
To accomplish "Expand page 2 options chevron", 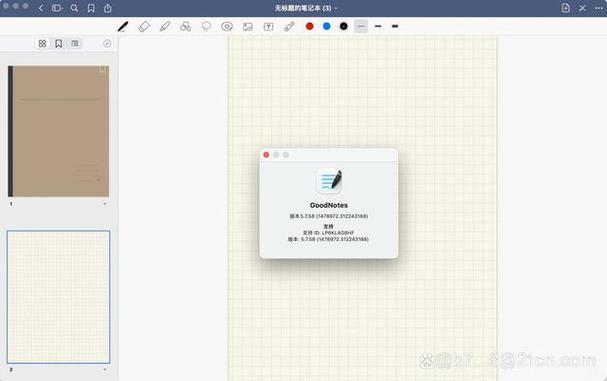I will 105,369.
